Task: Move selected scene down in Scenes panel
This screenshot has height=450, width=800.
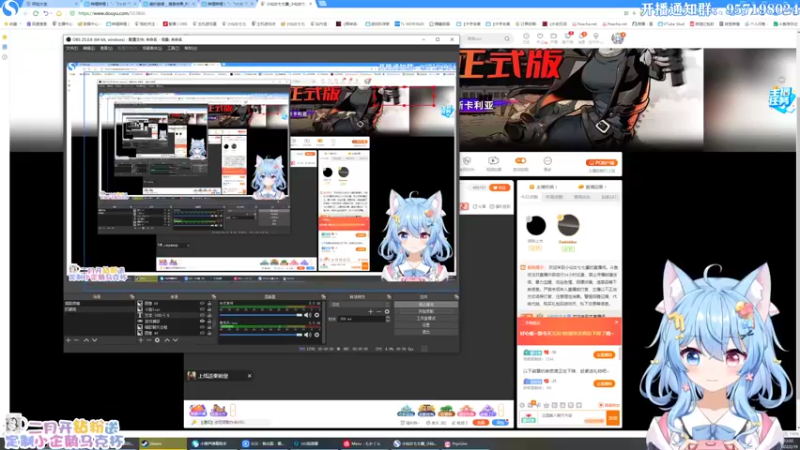Action: click(94, 340)
